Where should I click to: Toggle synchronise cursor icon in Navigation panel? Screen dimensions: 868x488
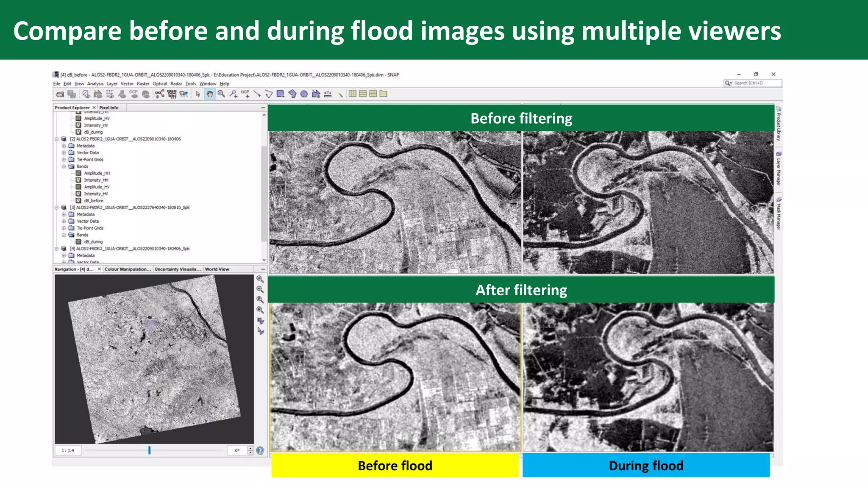[260, 331]
